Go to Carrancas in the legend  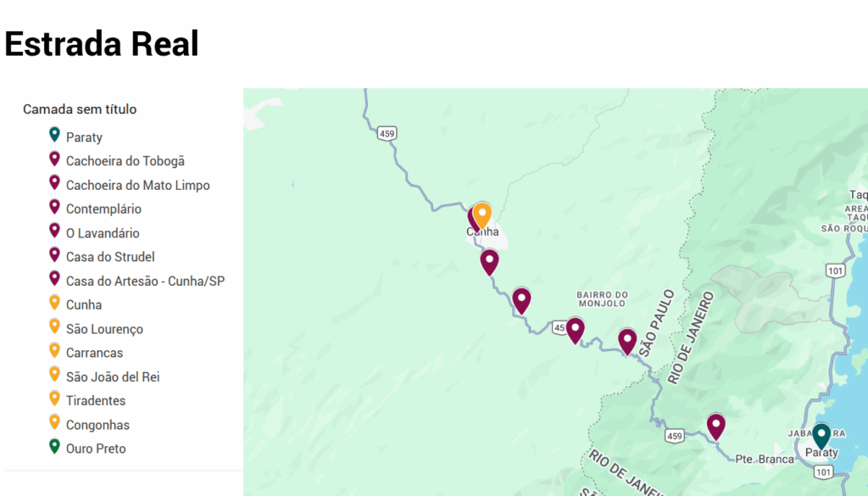(94, 353)
